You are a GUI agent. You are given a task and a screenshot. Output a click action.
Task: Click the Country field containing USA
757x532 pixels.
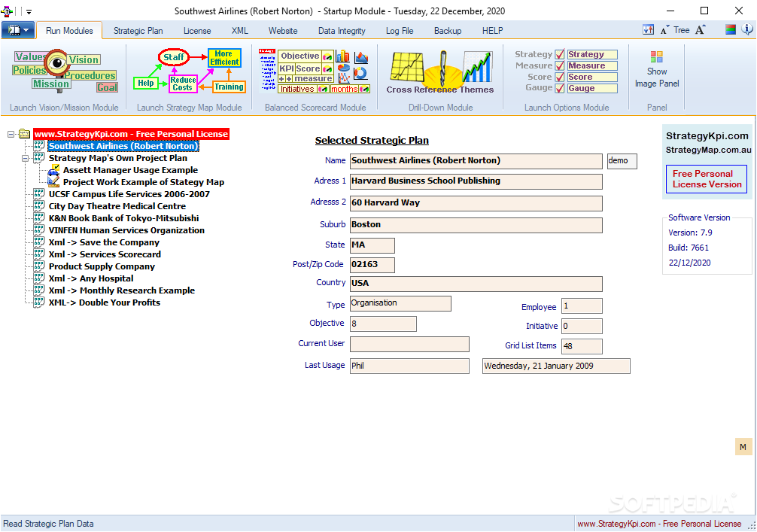pyautogui.click(x=476, y=284)
